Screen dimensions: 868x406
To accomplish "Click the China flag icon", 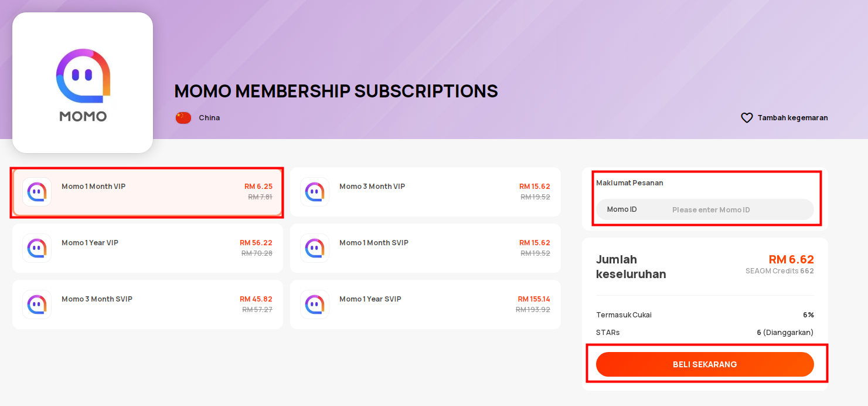I will (x=183, y=118).
